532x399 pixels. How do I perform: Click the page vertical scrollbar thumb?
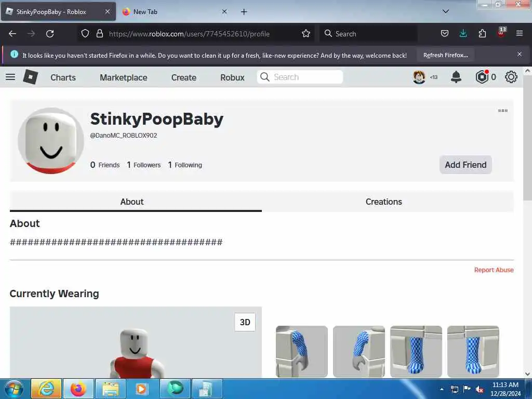click(x=527, y=138)
